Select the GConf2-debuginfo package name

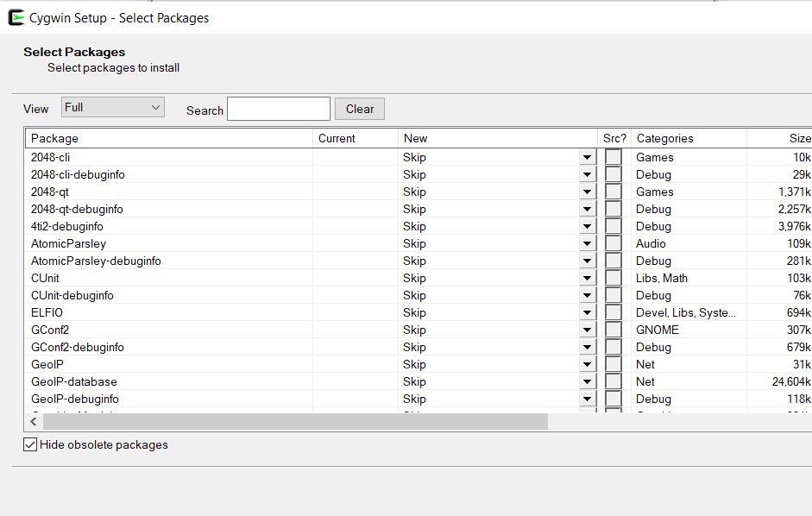[x=77, y=347]
